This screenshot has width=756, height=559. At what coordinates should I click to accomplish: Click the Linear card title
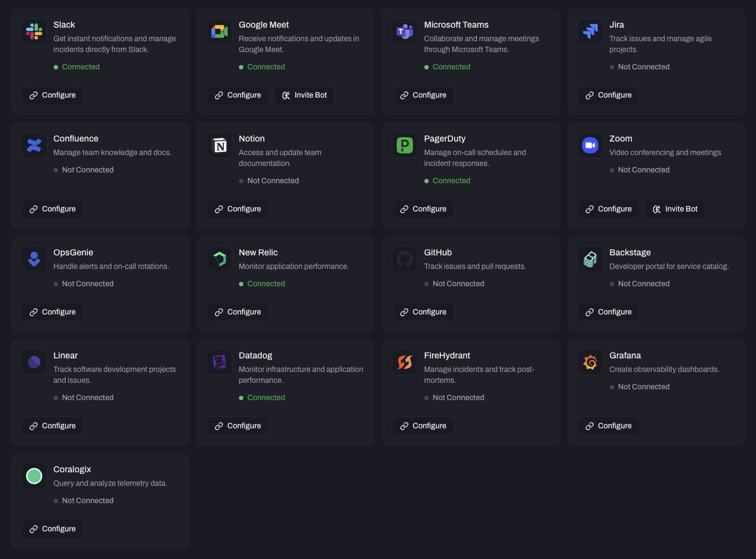(66, 356)
